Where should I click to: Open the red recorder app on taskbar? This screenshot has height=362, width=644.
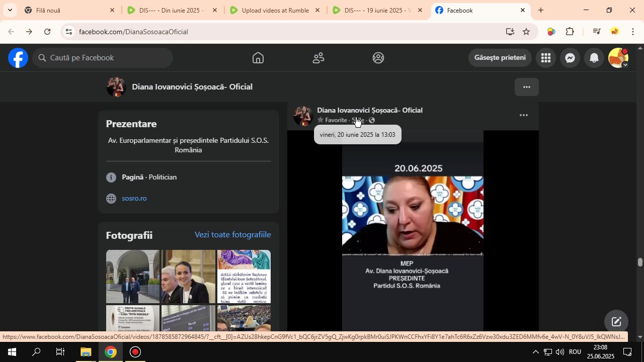pos(135,352)
